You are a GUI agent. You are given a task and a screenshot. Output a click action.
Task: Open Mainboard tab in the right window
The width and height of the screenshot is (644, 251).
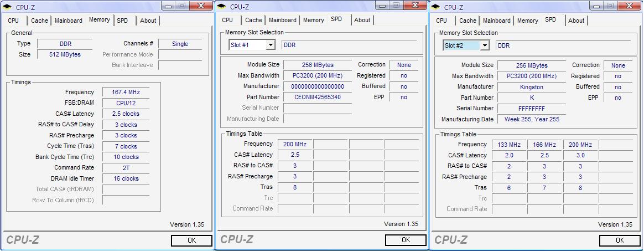(x=496, y=21)
